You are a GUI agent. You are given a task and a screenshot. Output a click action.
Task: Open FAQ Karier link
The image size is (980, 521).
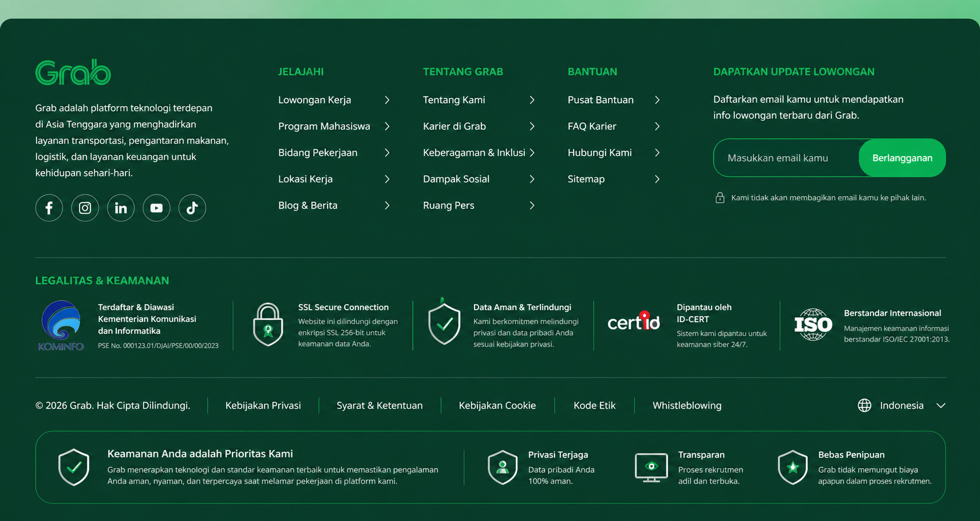click(x=592, y=126)
